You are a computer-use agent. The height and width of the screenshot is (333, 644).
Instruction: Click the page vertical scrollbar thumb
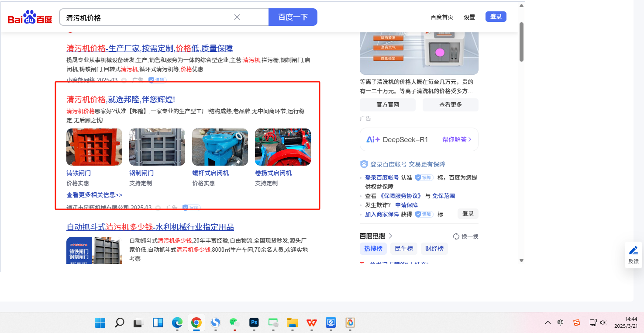click(x=521, y=42)
